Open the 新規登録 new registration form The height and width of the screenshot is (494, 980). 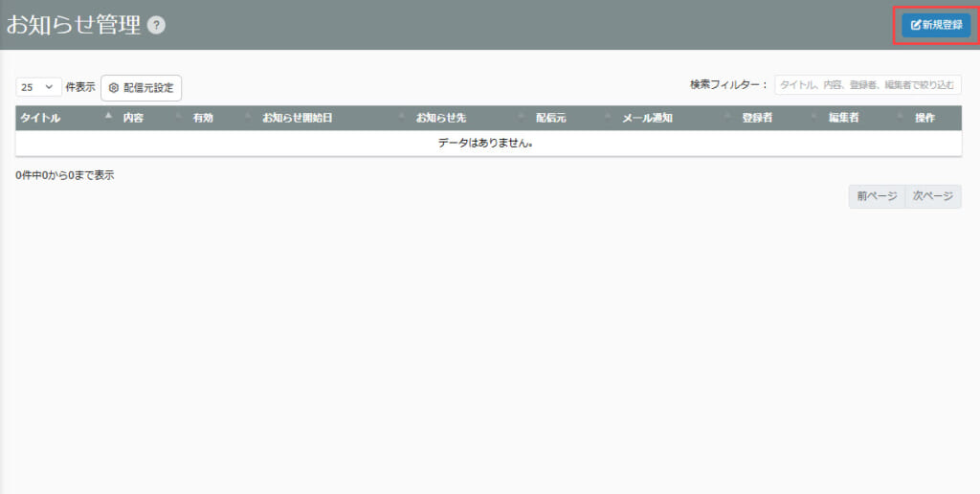(x=936, y=25)
